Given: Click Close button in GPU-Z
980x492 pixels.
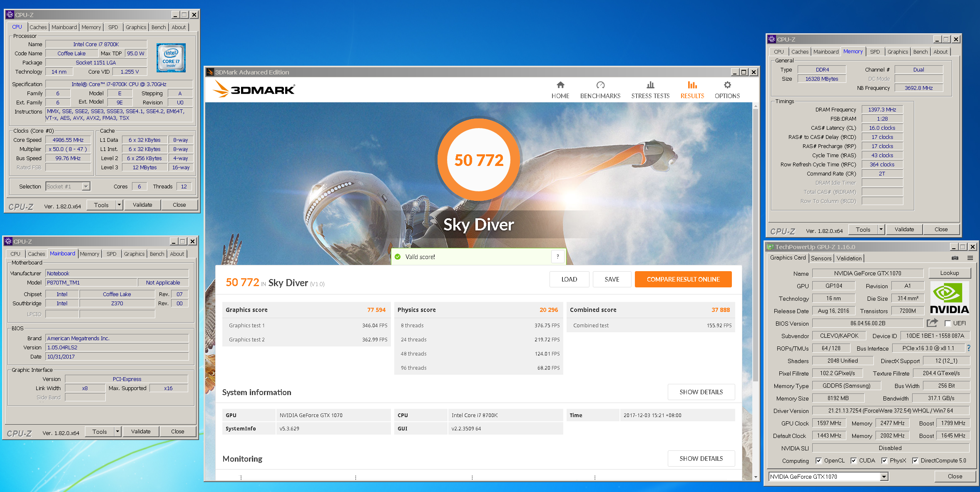Looking at the screenshot, I should [955, 476].
